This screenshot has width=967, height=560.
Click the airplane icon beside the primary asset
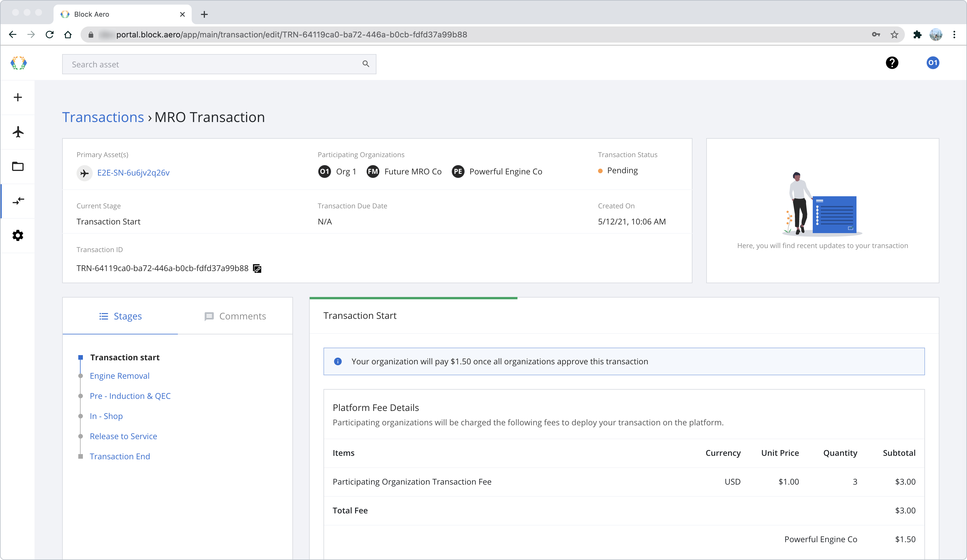pos(84,173)
